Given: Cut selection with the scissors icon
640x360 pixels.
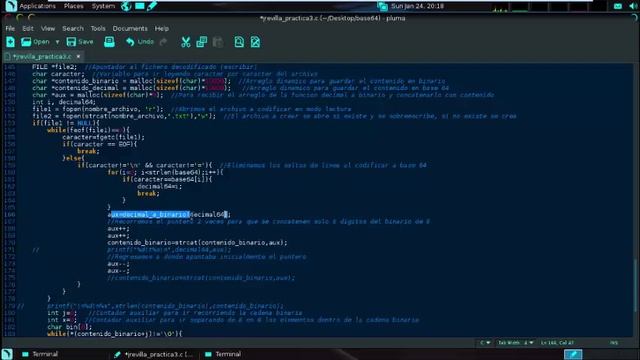Looking at the screenshot, I should tap(186, 42).
